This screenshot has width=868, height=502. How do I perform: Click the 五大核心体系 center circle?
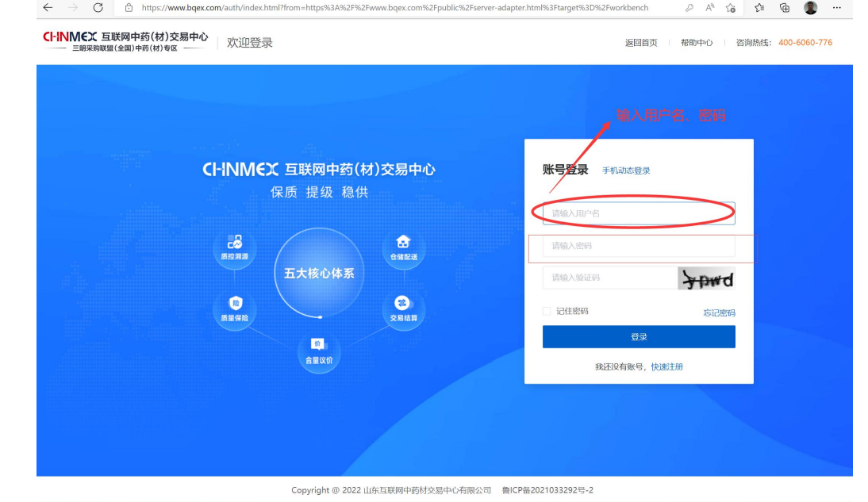tap(320, 273)
